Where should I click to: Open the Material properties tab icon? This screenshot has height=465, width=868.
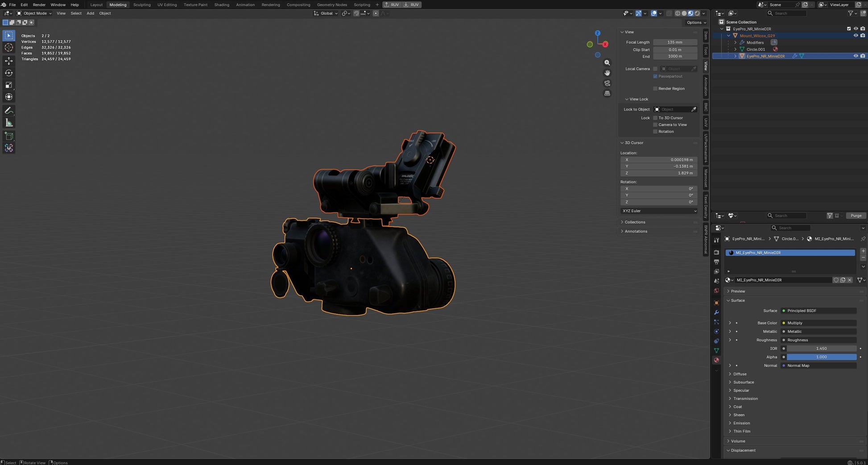pyautogui.click(x=716, y=360)
